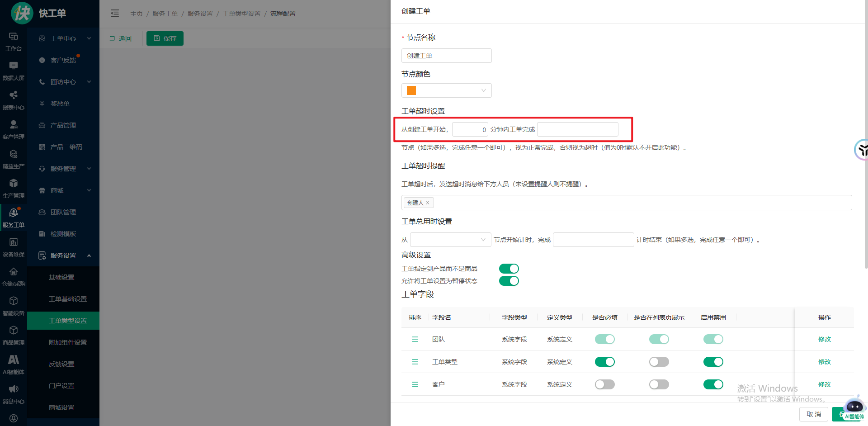Screen dimensions: 868x426
Task: Click 修改 link for the 团队 field
Action: pyautogui.click(x=824, y=339)
